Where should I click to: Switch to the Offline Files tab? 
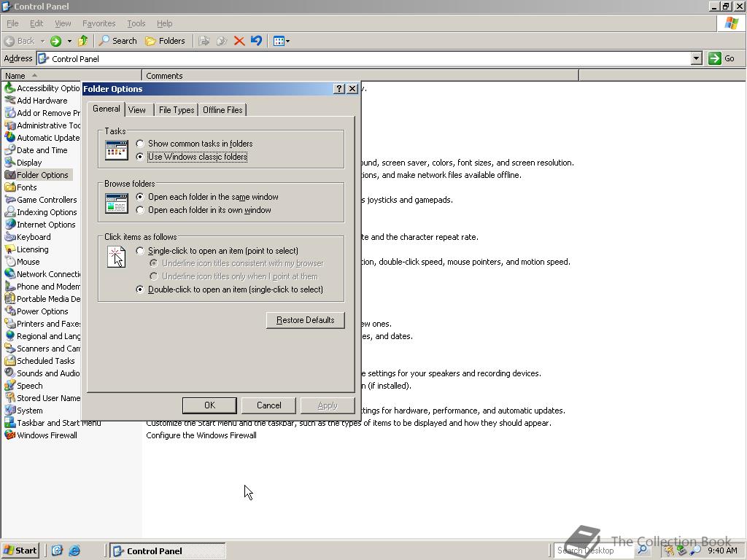tap(222, 110)
